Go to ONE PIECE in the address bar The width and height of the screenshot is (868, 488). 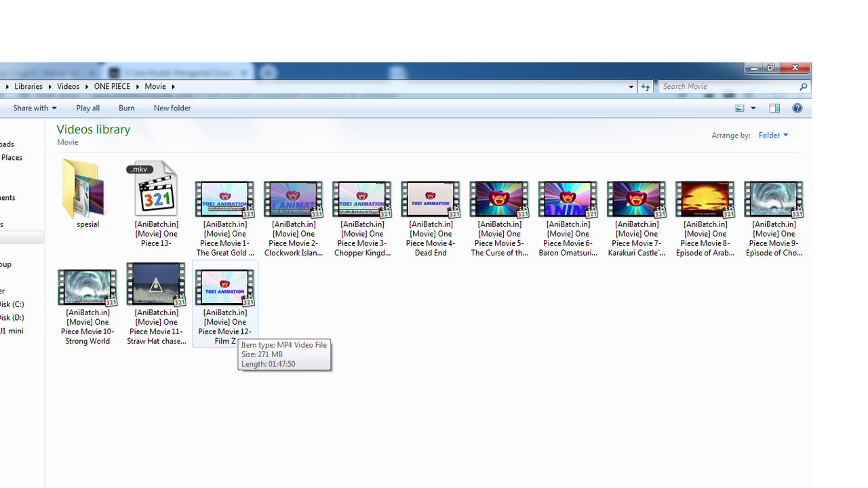(112, 87)
